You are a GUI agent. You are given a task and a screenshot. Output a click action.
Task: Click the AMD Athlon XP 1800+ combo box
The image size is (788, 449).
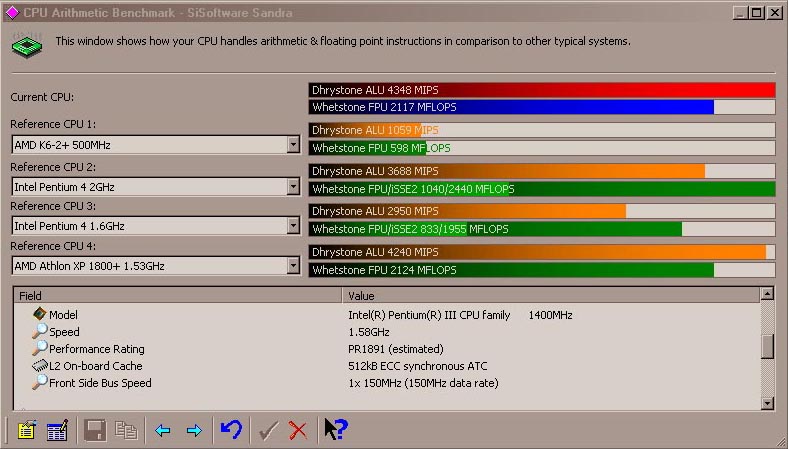[x=156, y=265]
